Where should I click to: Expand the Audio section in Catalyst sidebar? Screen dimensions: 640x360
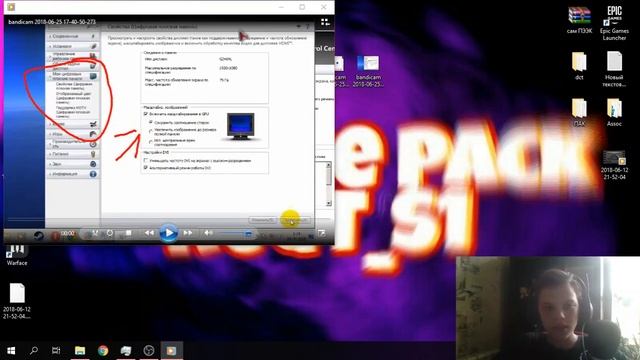[73, 164]
